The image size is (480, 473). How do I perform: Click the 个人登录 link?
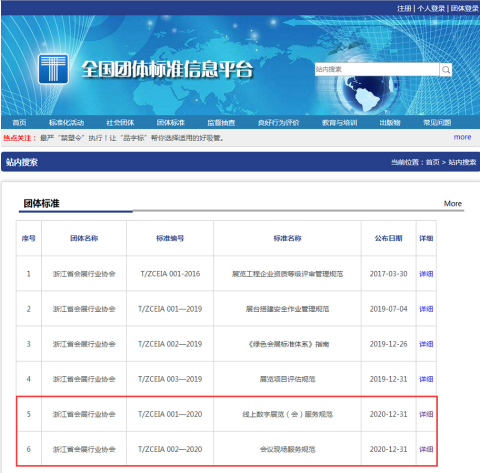pyautogui.click(x=431, y=8)
